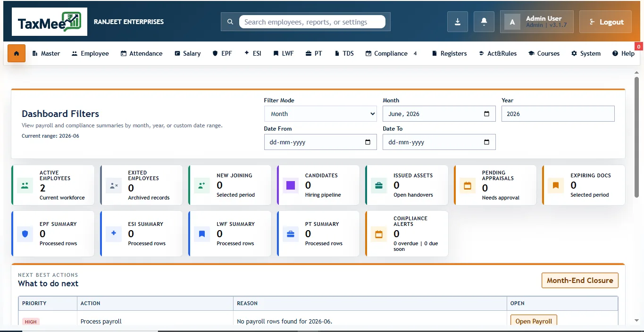
Task: Click the Compliance count badge 4
Action: 415,54
